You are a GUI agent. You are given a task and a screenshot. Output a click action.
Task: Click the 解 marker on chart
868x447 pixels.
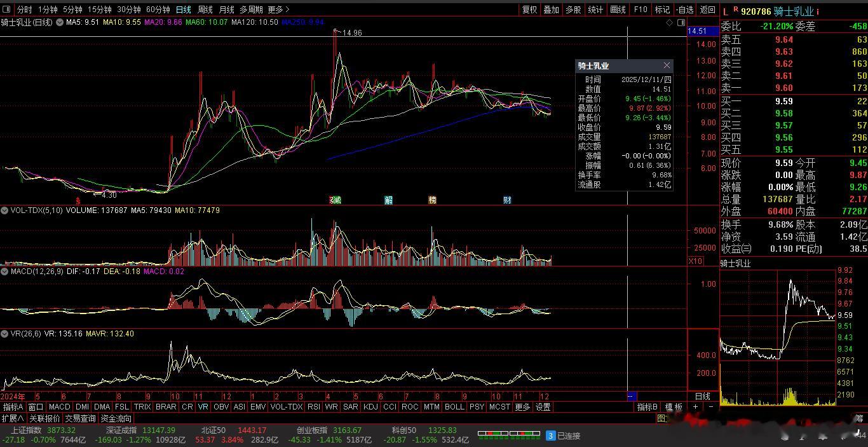coord(388,200)
